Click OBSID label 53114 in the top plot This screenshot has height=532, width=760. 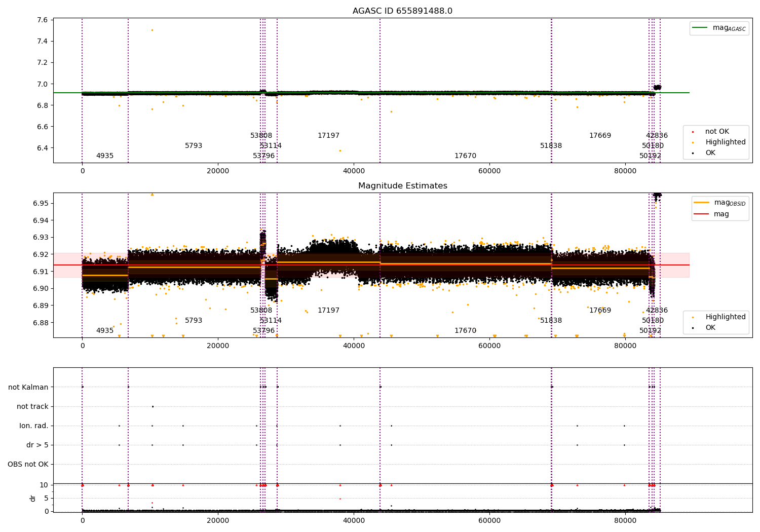click(x=271, y=146)
